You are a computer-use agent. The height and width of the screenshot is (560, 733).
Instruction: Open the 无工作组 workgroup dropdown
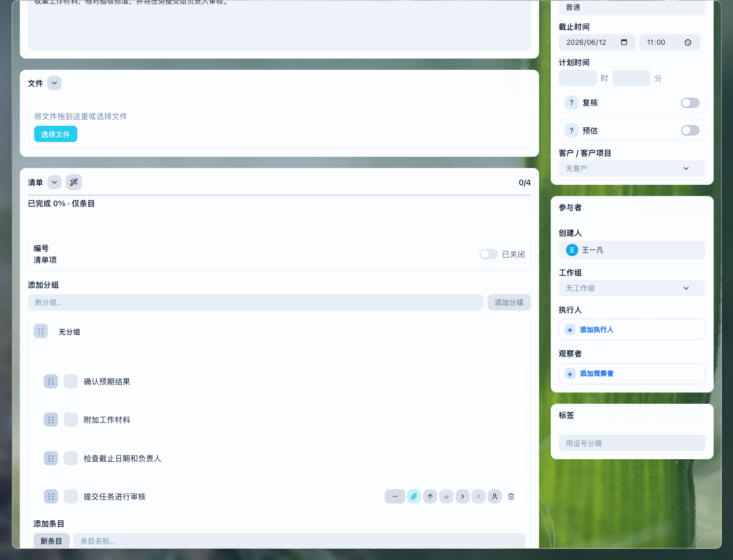pyautogui.click(x=632, y=288)
